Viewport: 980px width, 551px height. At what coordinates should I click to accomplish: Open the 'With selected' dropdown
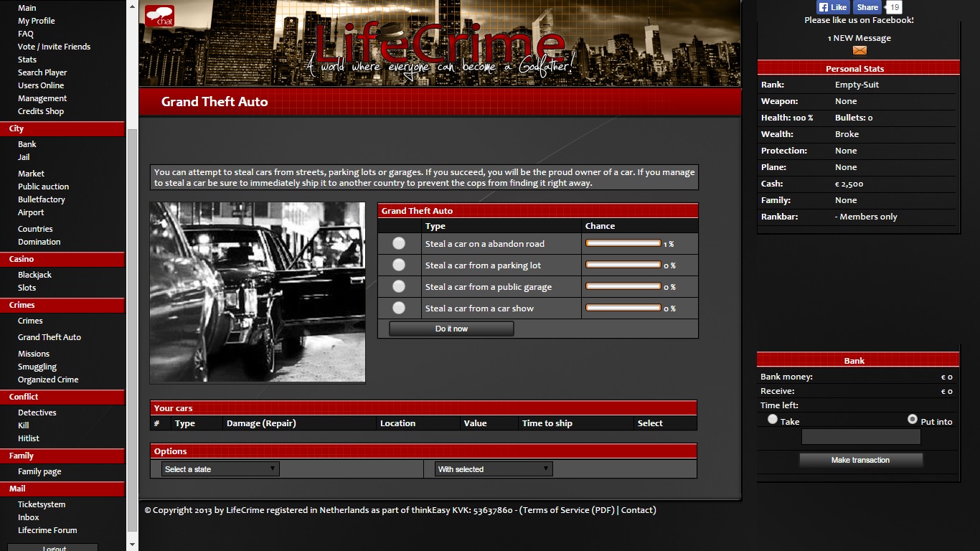click(x=494, y=469)
